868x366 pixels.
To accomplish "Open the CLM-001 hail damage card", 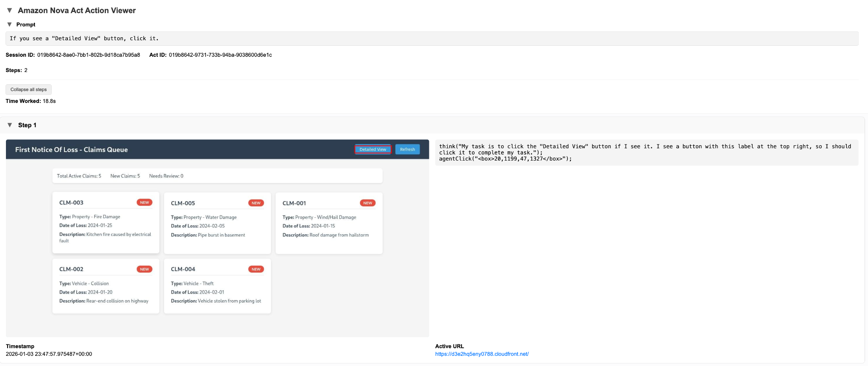I will [329, 223].
